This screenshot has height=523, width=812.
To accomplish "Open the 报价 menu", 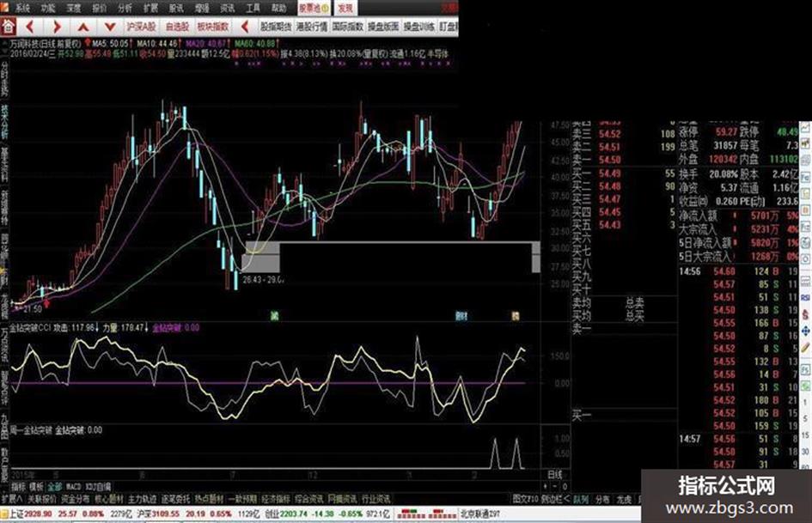I will point(99,8).
